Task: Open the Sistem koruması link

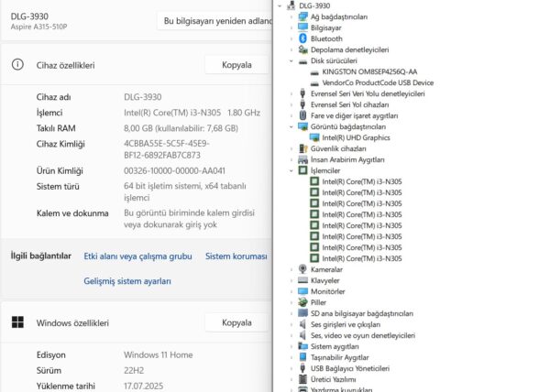Action: [236, 256]
